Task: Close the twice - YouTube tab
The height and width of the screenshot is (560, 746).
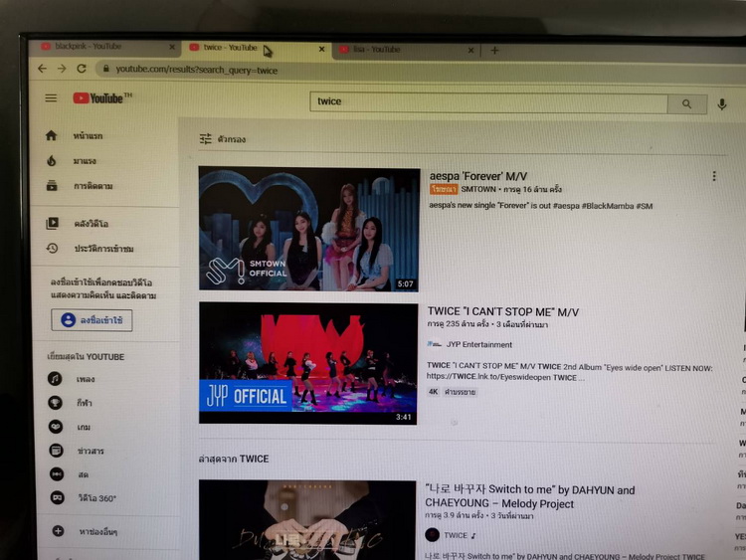Action: (321, 49)
